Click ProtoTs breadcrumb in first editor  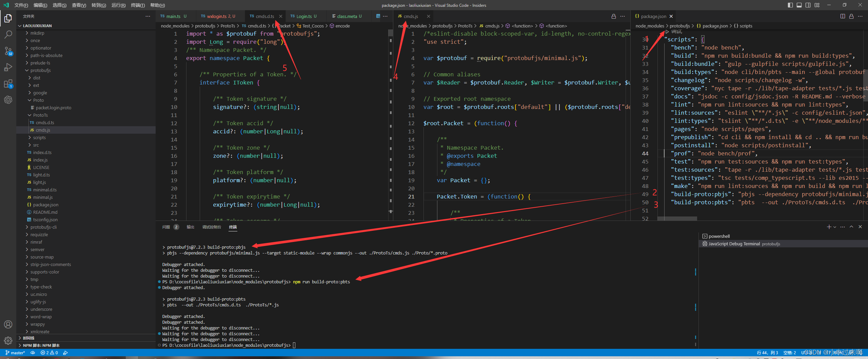point(228,26)
